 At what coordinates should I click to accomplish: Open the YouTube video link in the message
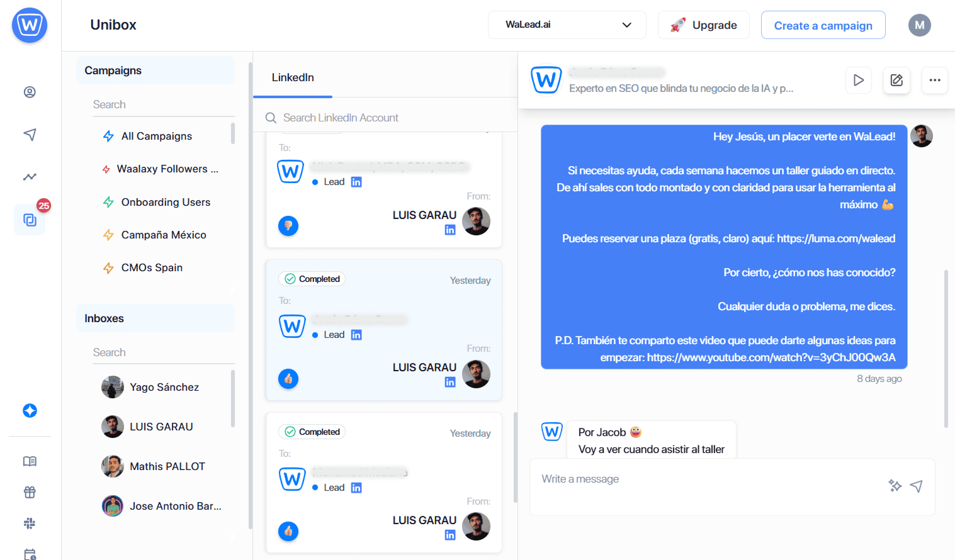[x=771, y=357]
